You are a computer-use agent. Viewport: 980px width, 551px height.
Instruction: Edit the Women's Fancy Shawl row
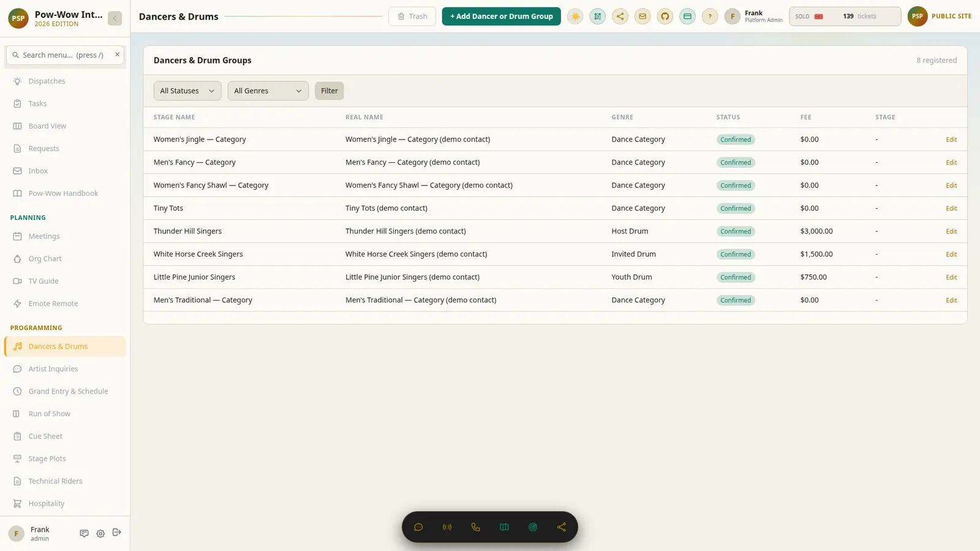pos(951,186)
